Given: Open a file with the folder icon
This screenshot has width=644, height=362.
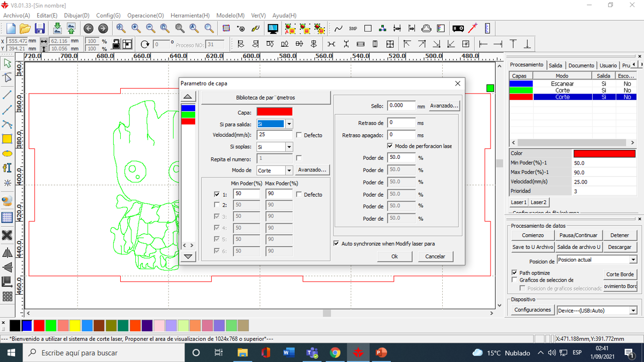Looking at the screenshot, I should pyautogui.click(x=25, y=29).
